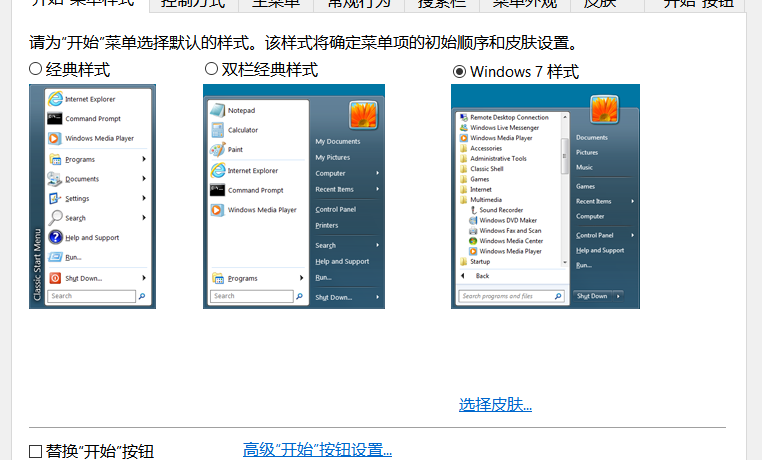This screenshot has width=762, height=460.
Task: Click Control Panel arrow in Windows 7 preview
Action: tap(633, 235)
